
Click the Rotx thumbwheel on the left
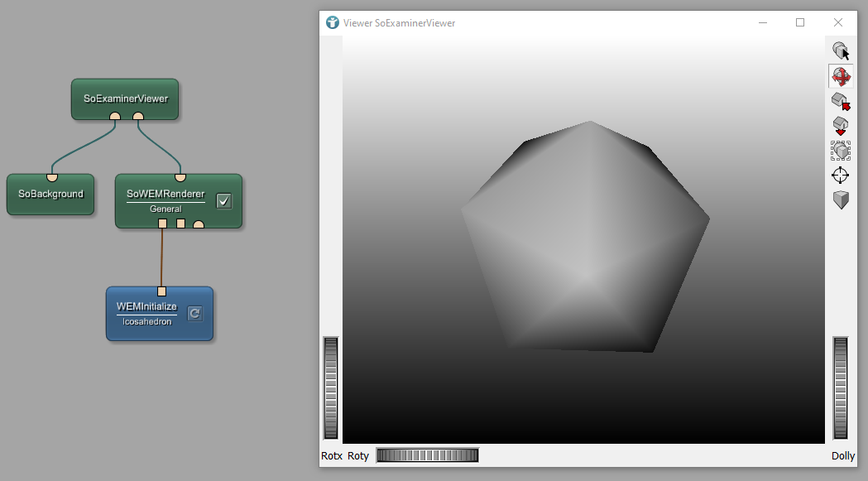click(x=331, y=387)
